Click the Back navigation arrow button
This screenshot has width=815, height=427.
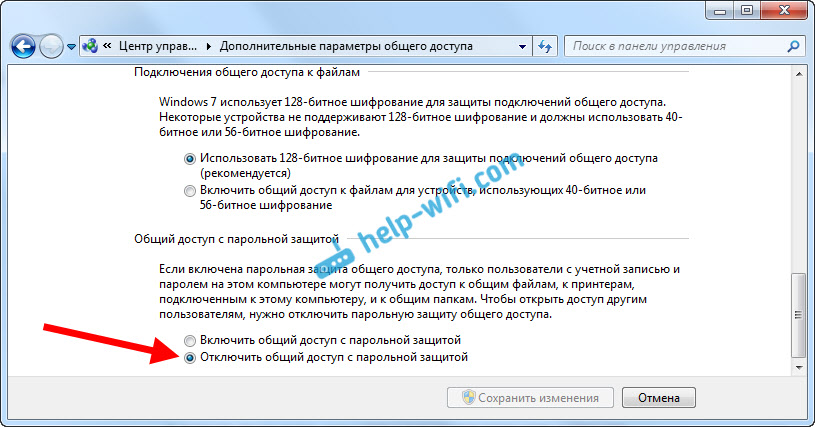pos(25,46)
